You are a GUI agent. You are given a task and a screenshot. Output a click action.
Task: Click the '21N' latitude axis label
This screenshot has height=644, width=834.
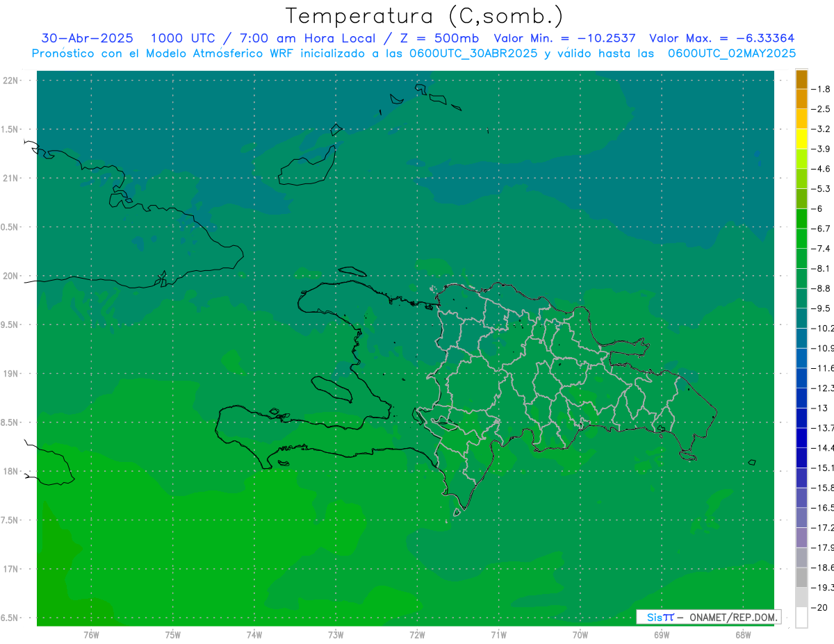11,178
